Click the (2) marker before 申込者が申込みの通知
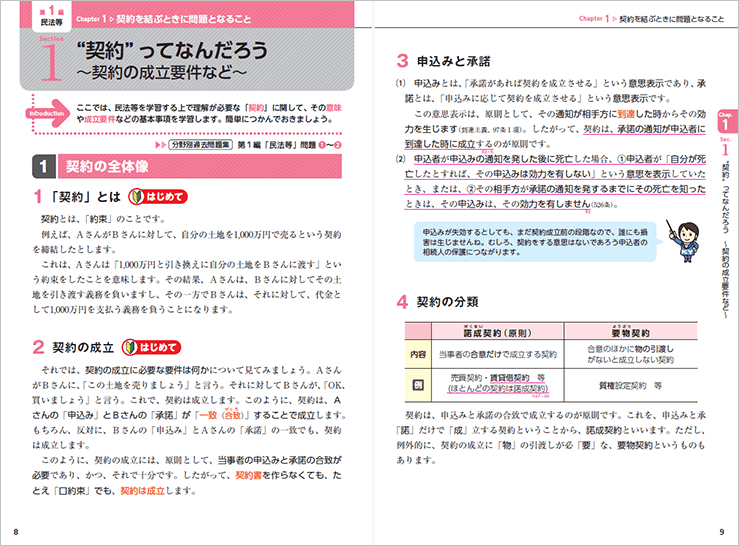 401,159
